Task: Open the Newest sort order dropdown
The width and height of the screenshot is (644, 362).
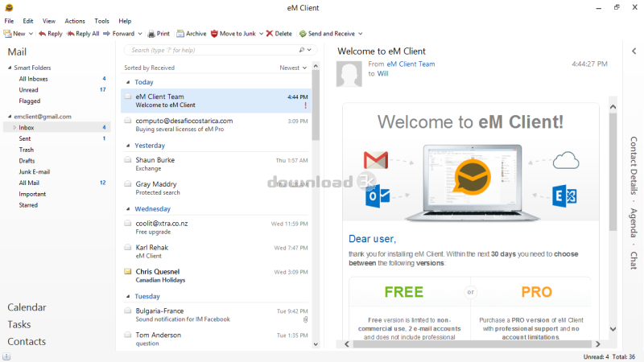Action: 293,68
